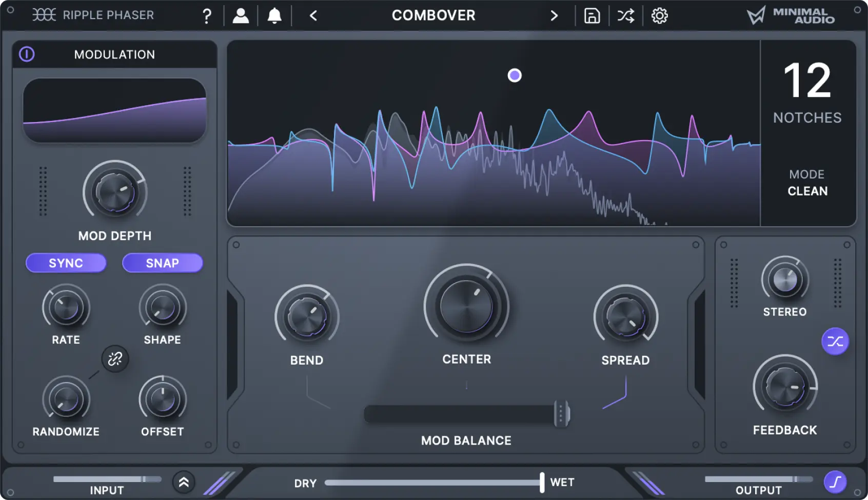The image size is (868, 500).
Task: Enable SYNC in the Modulation panel
Action: pos(66,263)
